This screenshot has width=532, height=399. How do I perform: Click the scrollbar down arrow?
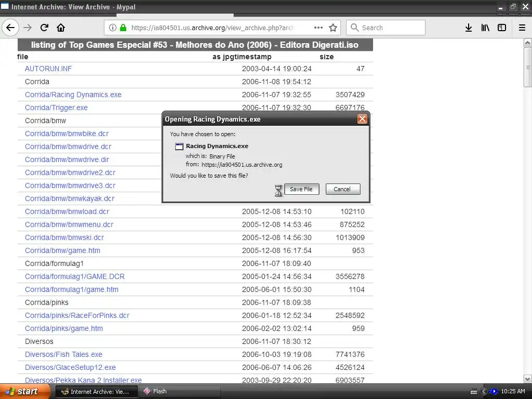527,379
